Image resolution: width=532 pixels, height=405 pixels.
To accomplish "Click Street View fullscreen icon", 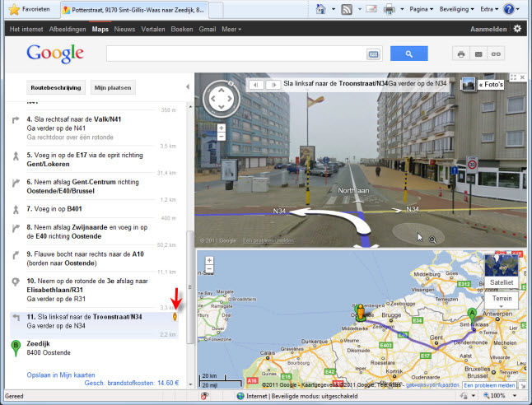I will 513,77.
